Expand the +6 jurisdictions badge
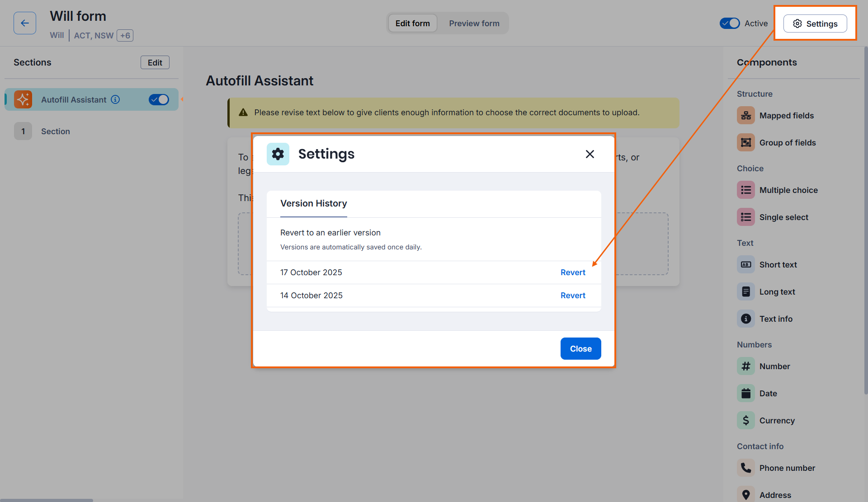The image size is (868, 502). [x=125, y=35]
